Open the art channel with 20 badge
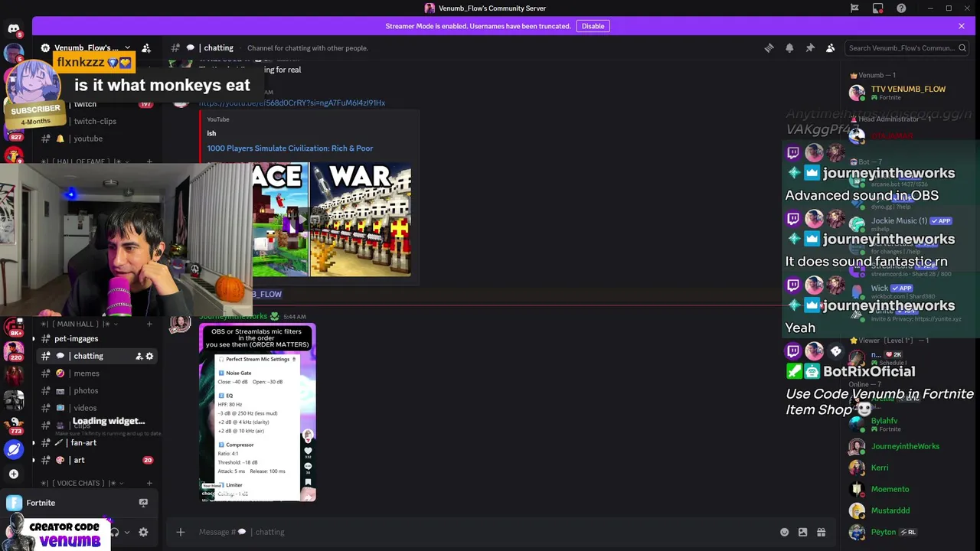980x551 pixels. pos(79,460)
